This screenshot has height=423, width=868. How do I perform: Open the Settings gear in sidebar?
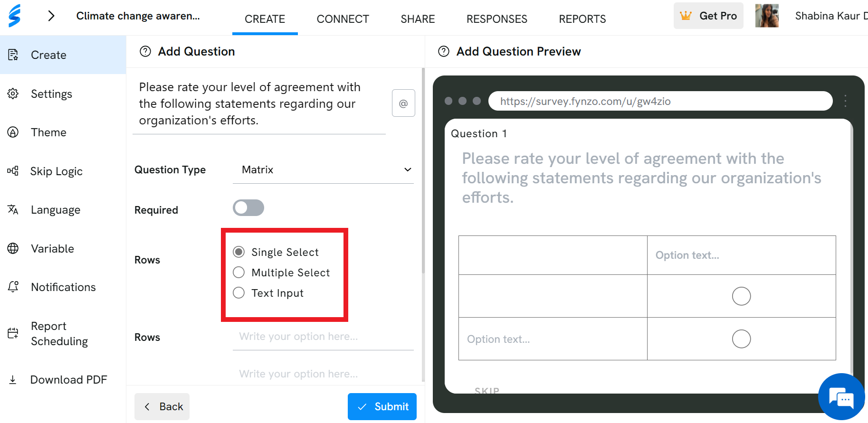point(13,94)
